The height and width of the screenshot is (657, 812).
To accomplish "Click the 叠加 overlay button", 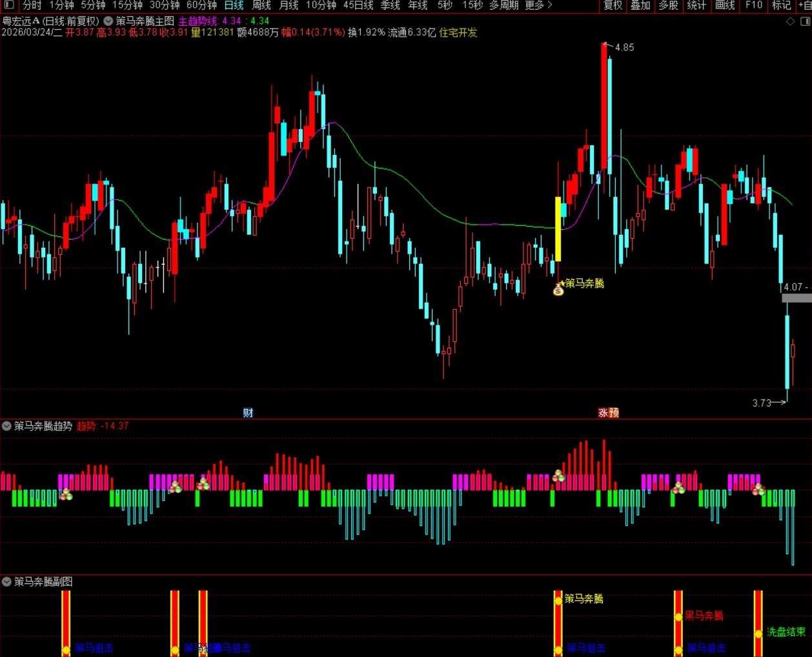I will pos(640,5).
